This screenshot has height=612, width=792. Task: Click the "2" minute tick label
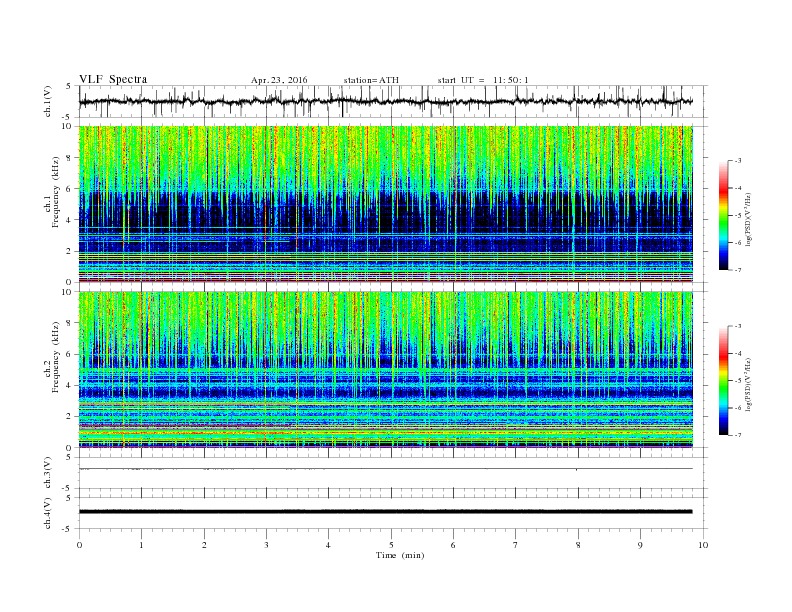204,545
